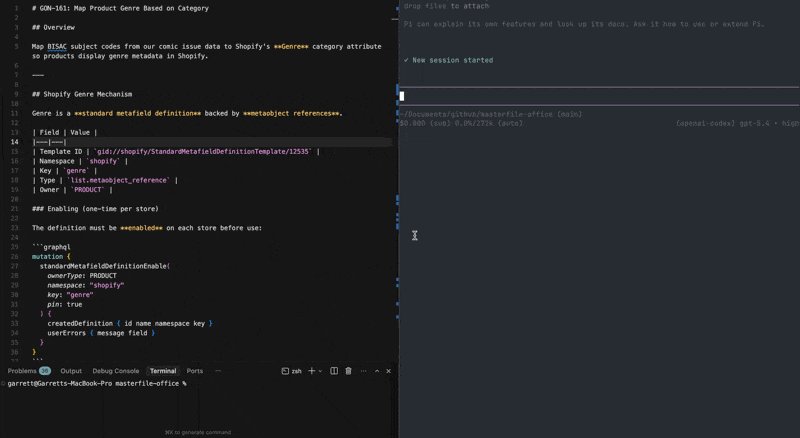Click the masterfile-office directory path in Pi panel
The height and width of the screenshot is (438, 800).
[490, 114]
